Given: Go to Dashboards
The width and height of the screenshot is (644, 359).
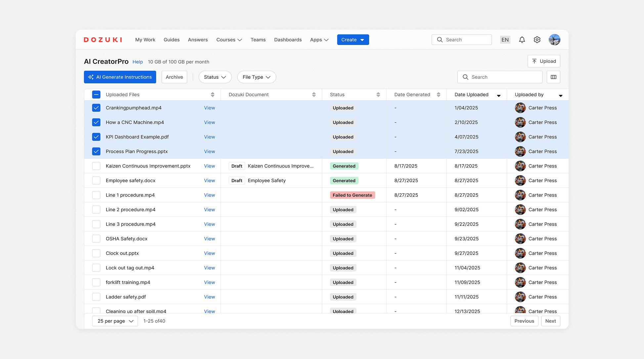Looking at the screenshot, I should (288, 40).
